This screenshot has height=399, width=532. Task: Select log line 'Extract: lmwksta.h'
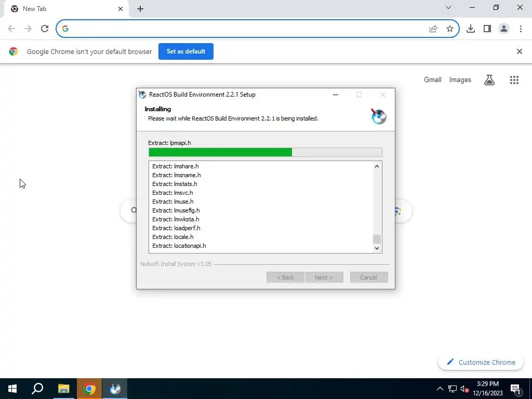176,219
